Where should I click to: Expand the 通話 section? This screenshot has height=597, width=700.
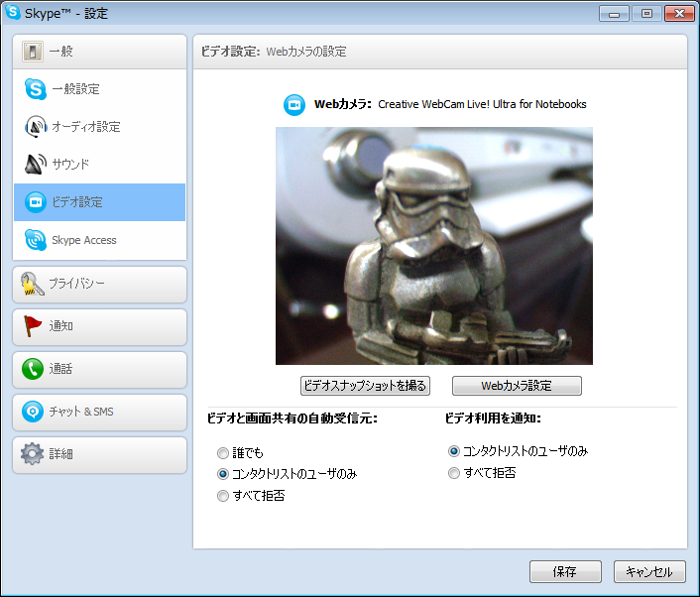99,369
